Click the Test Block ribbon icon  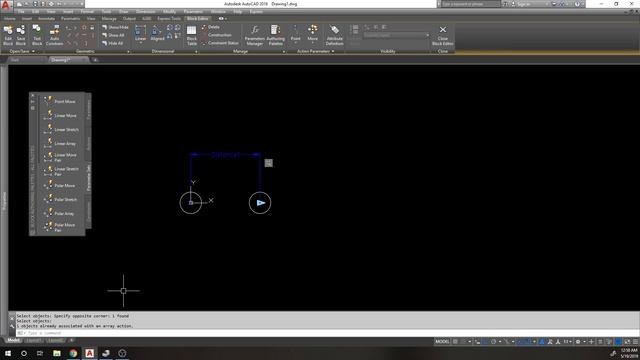37,34
